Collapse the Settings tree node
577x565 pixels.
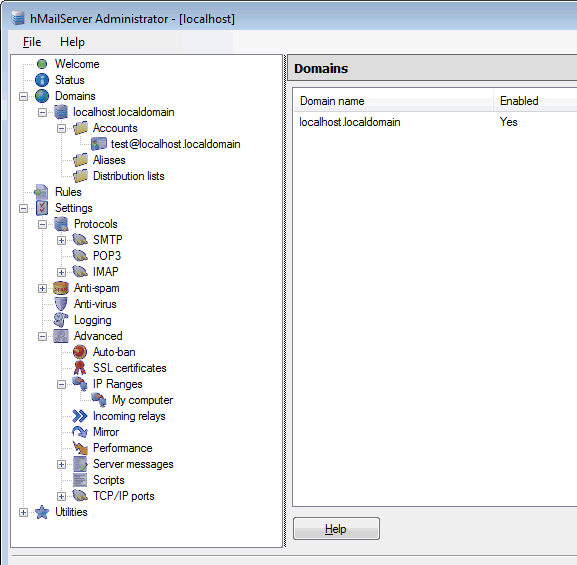[x=23, y=208]
